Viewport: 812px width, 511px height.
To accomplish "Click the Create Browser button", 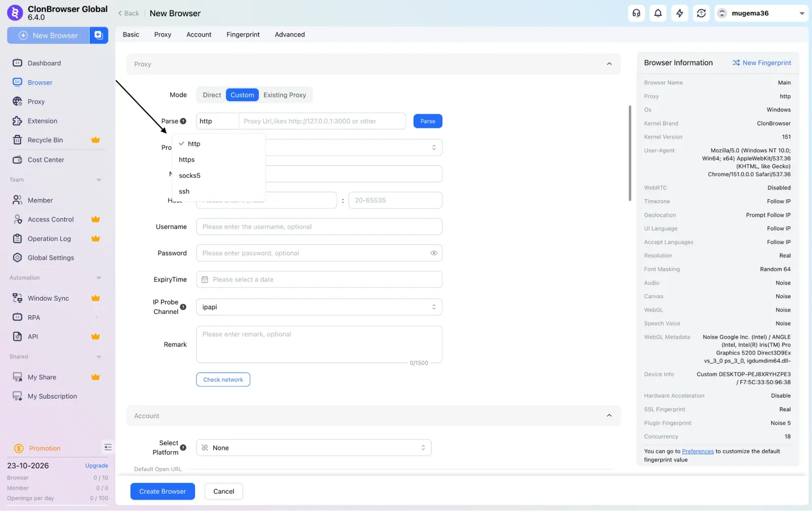I will [x=162, y=491].
